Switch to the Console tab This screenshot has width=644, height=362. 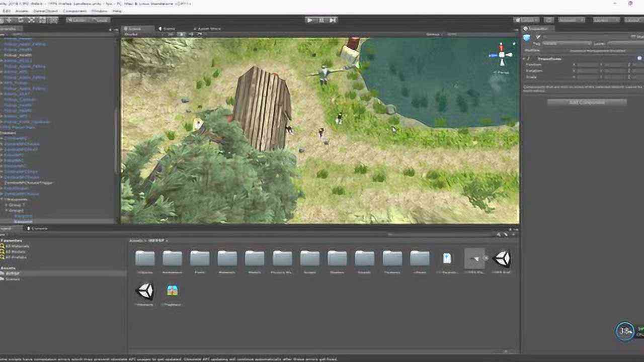click(x=37, y=228)
